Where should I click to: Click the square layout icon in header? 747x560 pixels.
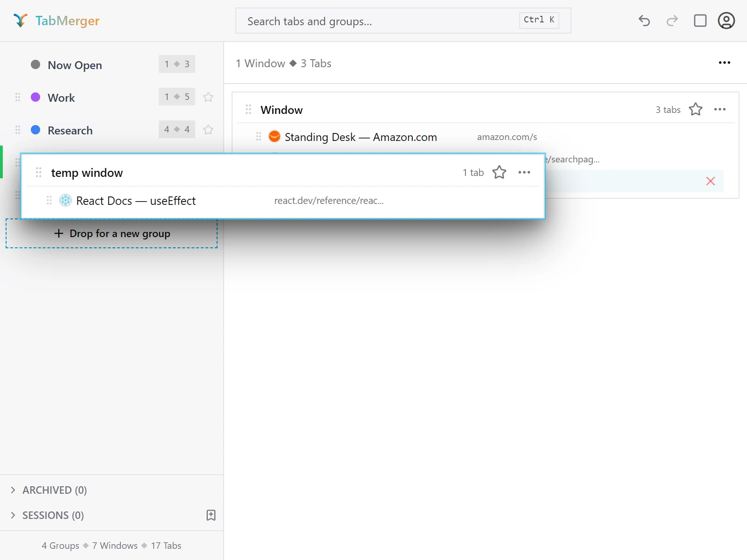coord(700,21)
